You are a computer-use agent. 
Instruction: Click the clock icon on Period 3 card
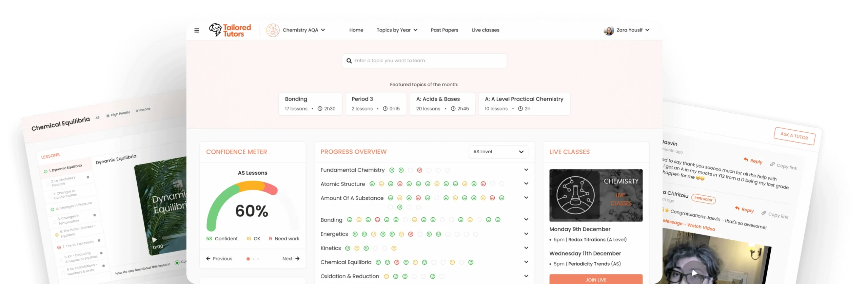pyautogui.click(x=385, y=109)
